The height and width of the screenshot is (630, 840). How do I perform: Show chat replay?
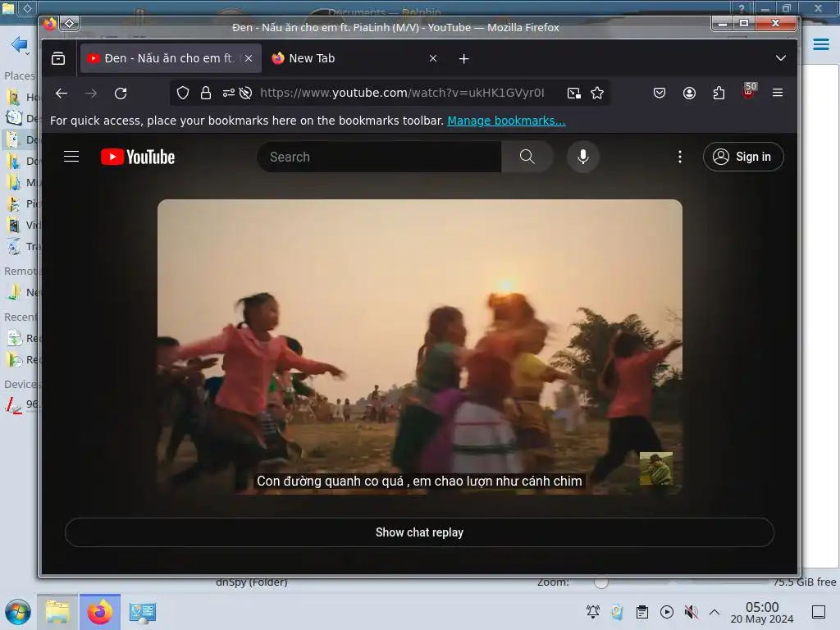[419, 532]
